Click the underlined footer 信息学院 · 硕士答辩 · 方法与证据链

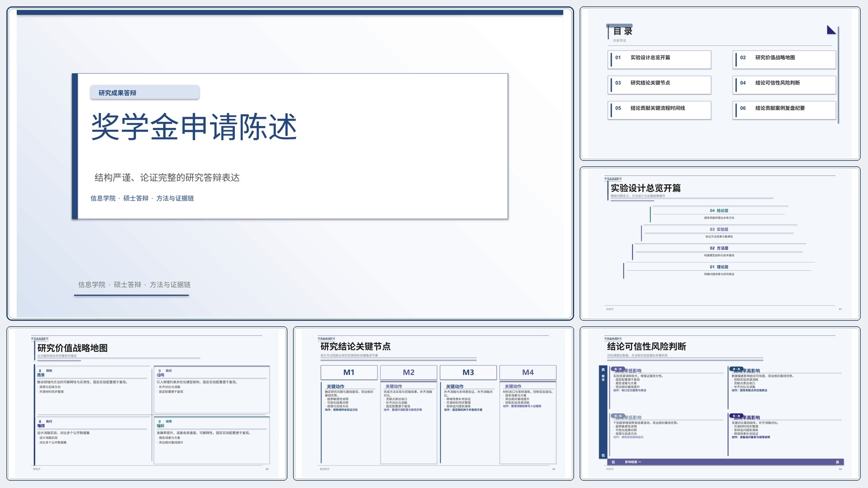tap(134, 285)
